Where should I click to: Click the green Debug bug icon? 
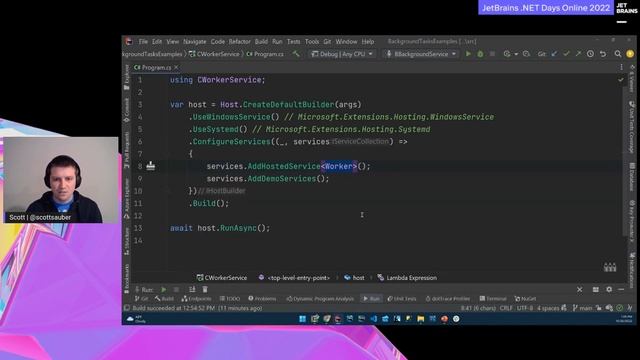[480, 54]
